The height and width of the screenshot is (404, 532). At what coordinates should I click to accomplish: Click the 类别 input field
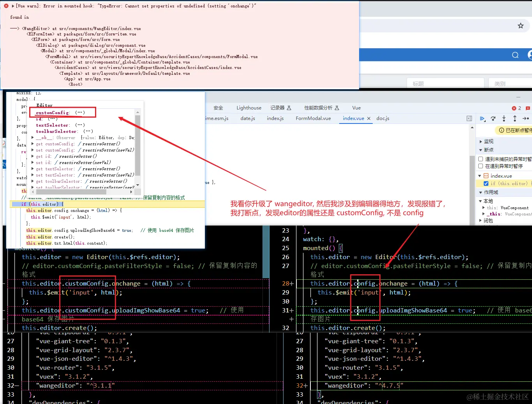tap(511, 83)
